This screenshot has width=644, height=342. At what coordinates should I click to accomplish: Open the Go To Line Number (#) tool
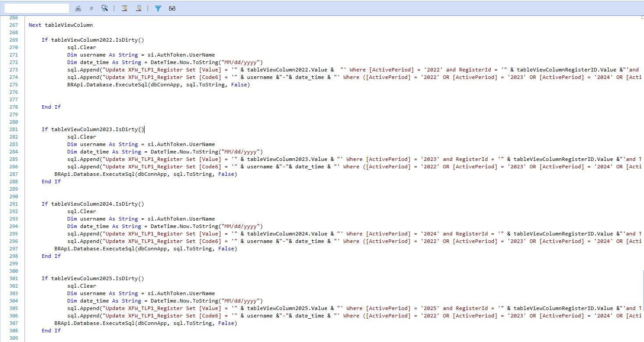(x=92, y=7)
